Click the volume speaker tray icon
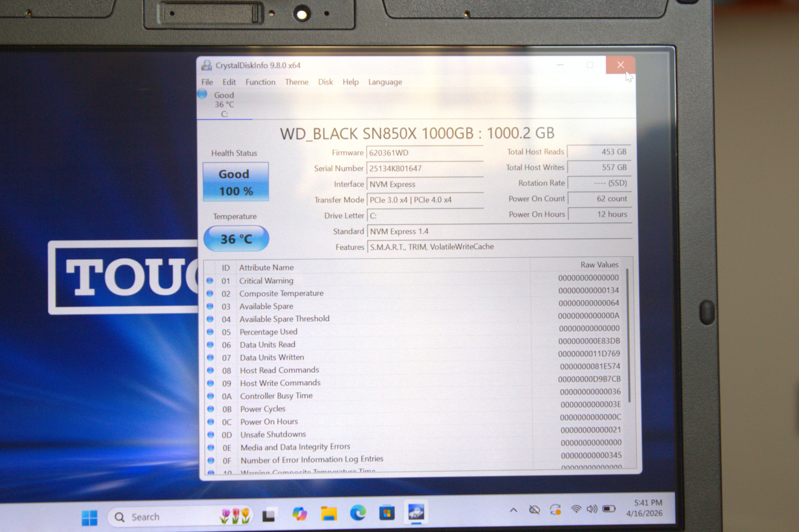 [592, 509]
